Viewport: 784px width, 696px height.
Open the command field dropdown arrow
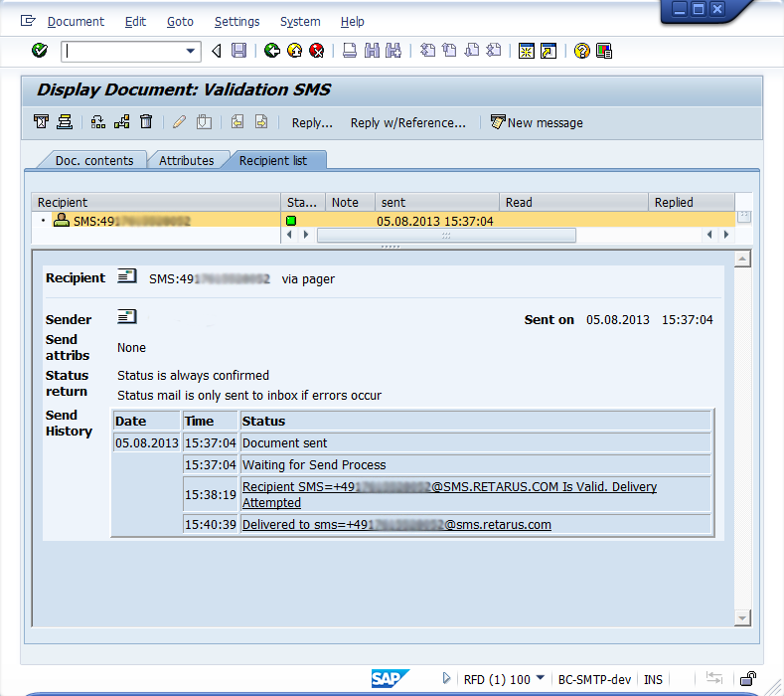pyautogui.click(x=191, y=51)
